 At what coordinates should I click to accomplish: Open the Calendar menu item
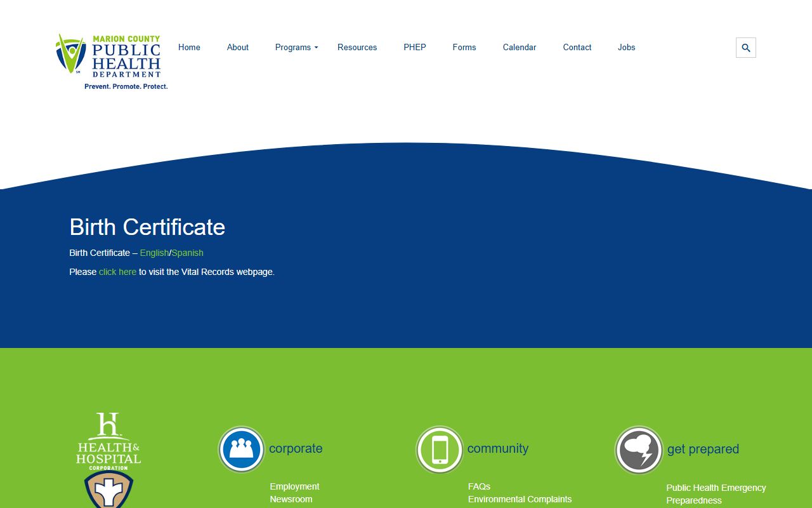pos(520,48)
